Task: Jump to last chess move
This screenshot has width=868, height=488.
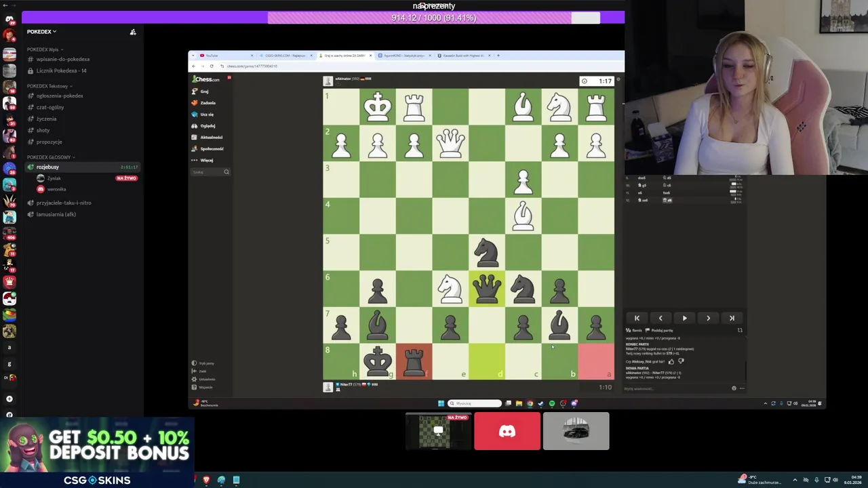Action: pyautogui.click(x=732, y=318)
